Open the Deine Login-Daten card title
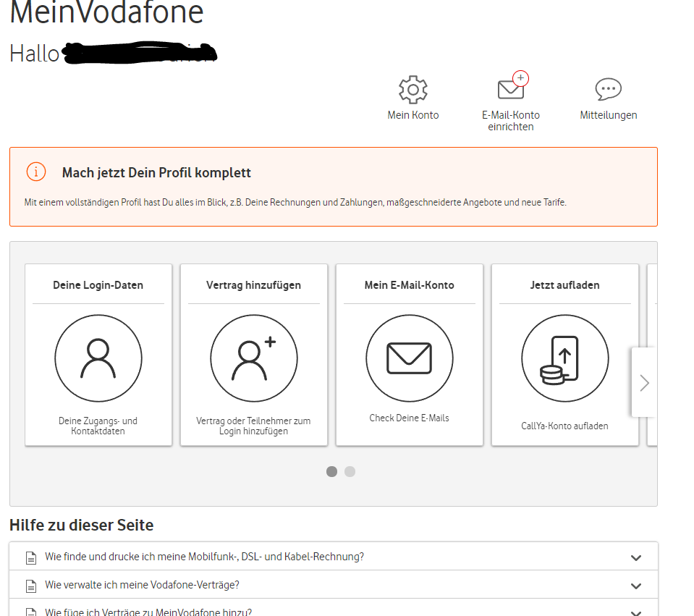This screenshot has height=616, width=694. pyautogui.click(x=98, y=285)
